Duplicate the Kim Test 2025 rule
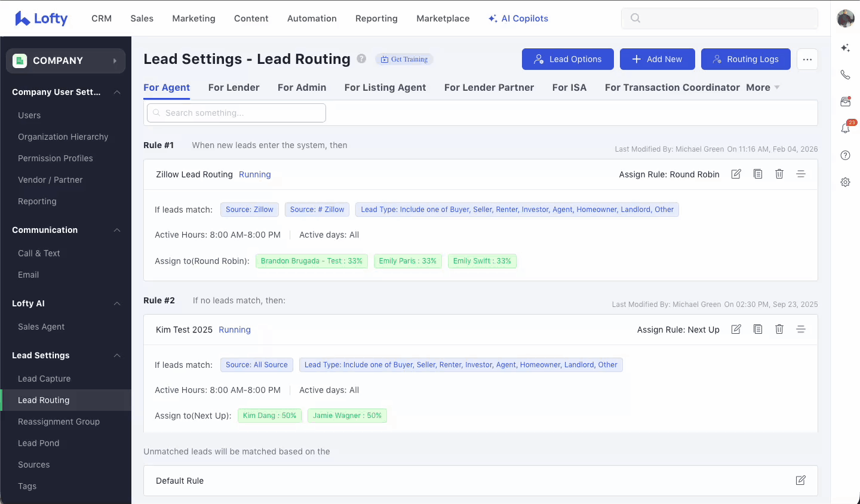Screen dimensions: 860x504 [x=758, y=329]
